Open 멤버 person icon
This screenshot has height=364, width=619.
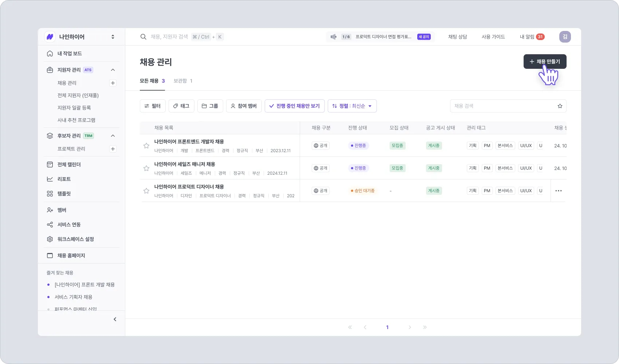pos(50,210)
